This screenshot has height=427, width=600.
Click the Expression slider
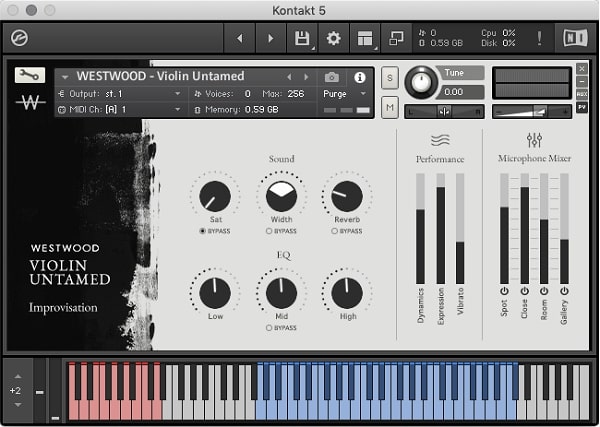[440, 228]
